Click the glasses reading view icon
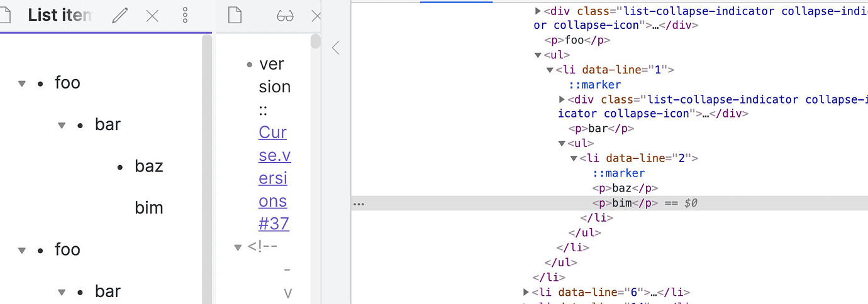Viewport: 868px width, 304px height. coord(285,16)
